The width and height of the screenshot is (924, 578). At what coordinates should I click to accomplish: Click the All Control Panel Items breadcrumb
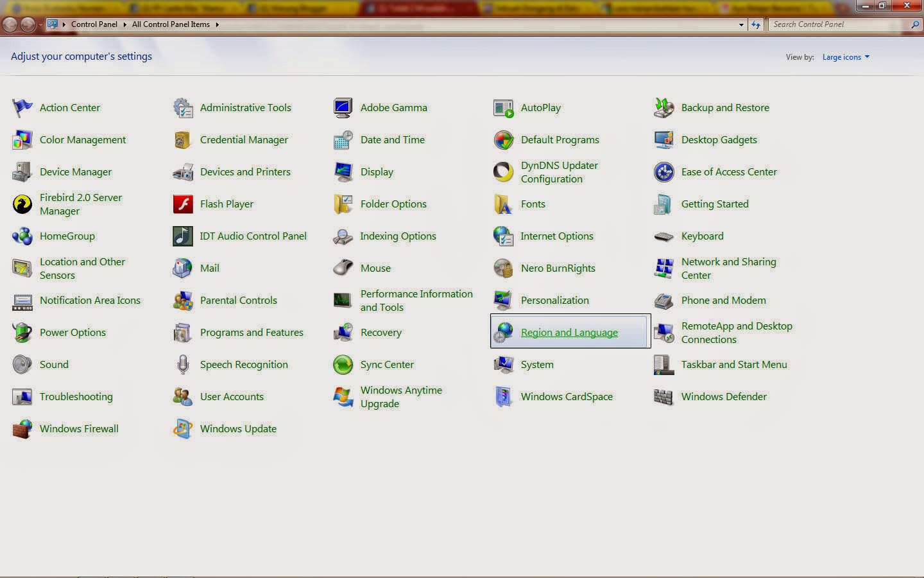click(x=171, y=24)
